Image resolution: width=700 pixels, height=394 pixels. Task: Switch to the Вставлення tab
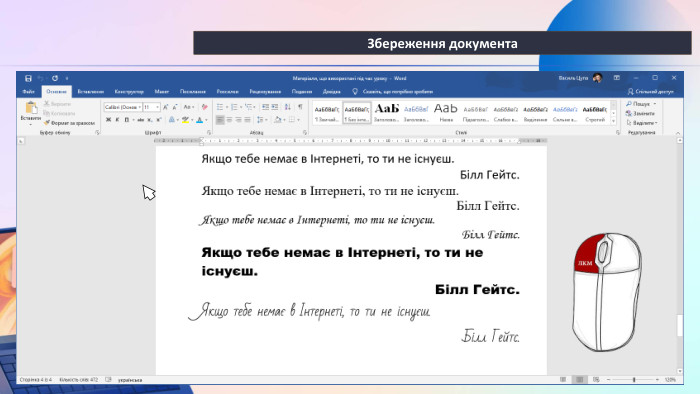coord(91,91)
